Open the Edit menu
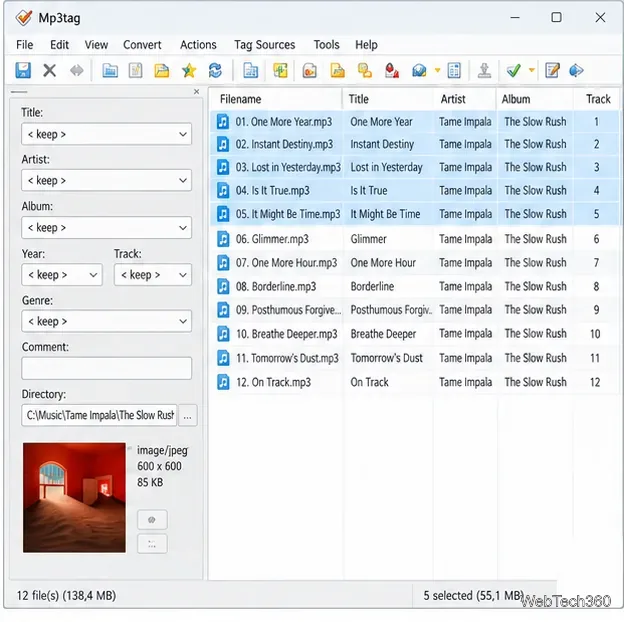This screenshot has width=624, height=622. pyautogui.click(x=59, y=45)
